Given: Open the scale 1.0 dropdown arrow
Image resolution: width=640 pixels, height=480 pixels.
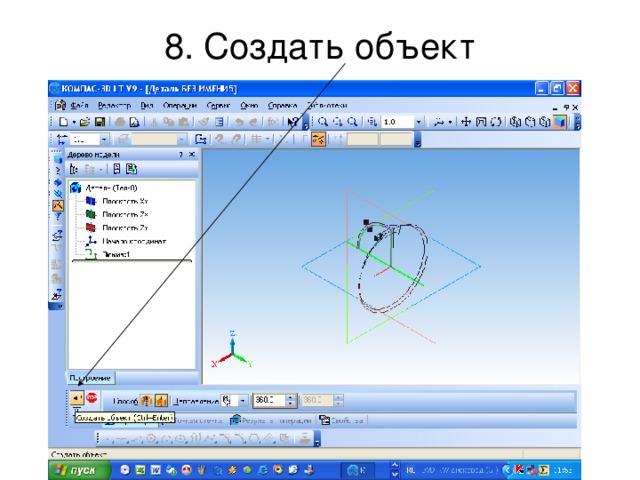Looking at the screenshot, I should pos(418,122).
